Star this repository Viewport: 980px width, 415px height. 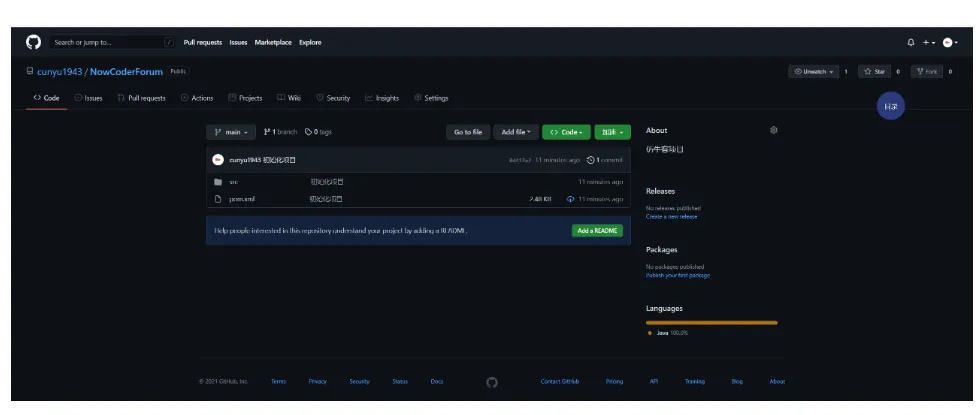pyautogui.click(x=874, y=72)
